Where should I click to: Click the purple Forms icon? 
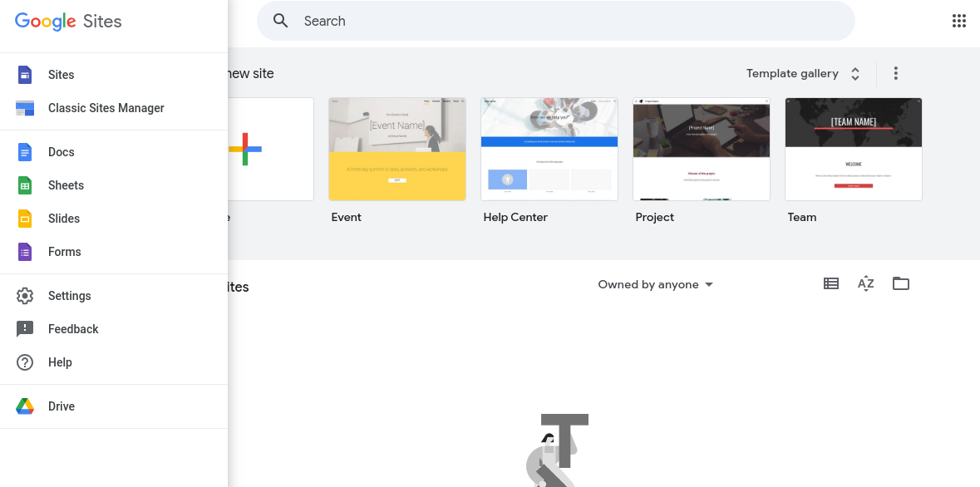click(25, 252)
